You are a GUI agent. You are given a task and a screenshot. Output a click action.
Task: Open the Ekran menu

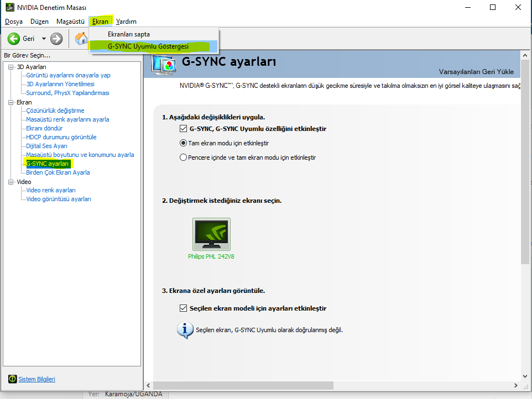click(100, 22)
